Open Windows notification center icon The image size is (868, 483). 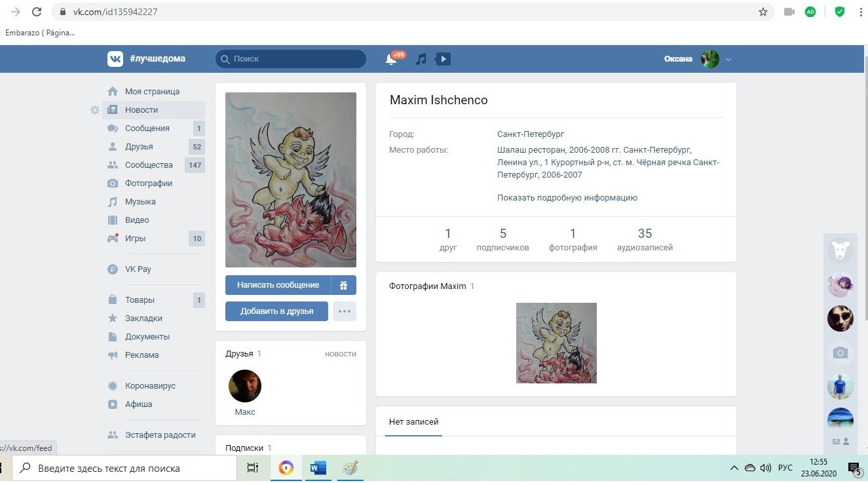tap(854, 469)
